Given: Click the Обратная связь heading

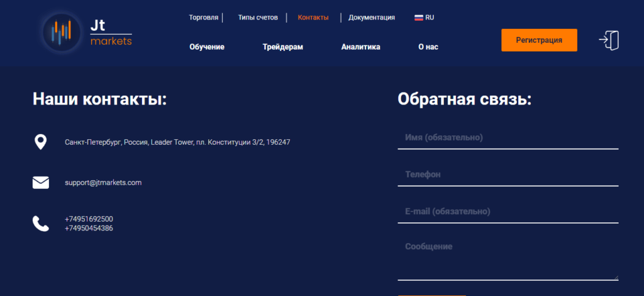Looking at the screenshot, I should pyautogui.click(x=465, y=99).
